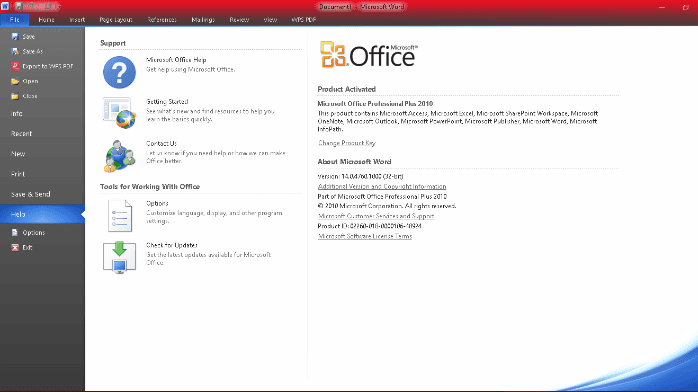Click the Save label in the sidebar

pyautogui.click(x=28, y=36)
